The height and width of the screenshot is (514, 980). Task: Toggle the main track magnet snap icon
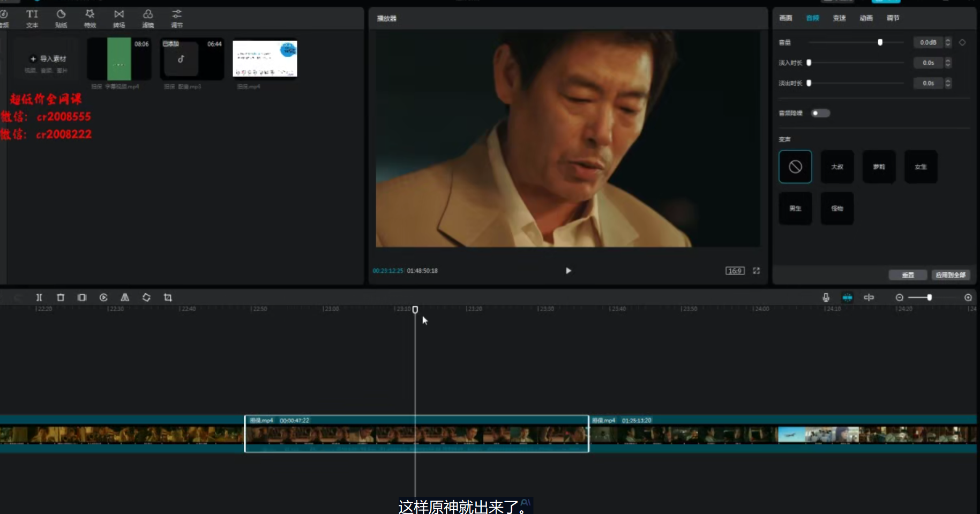pos(847,297)
